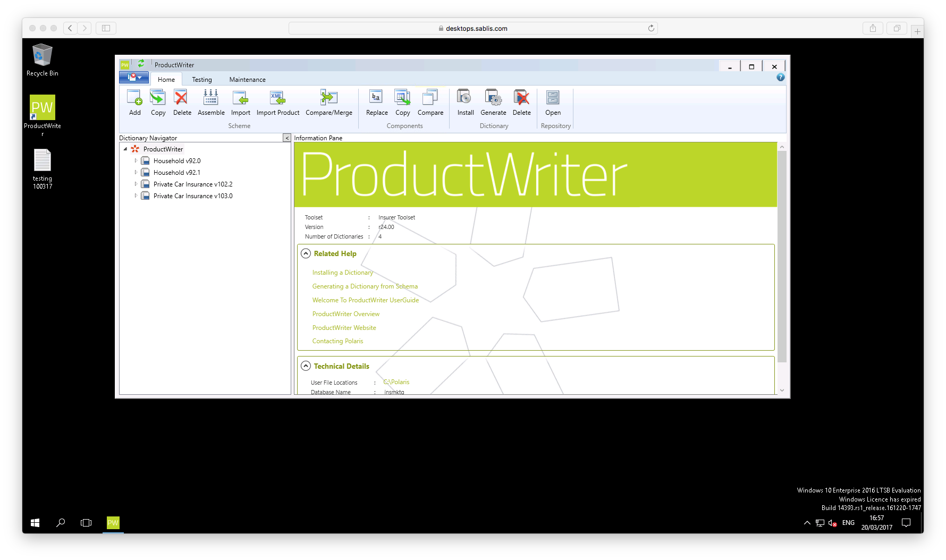This screenshot has width=946, height=560.
Task: Open the Compare/Merge scheme tool
Action: 328,98
